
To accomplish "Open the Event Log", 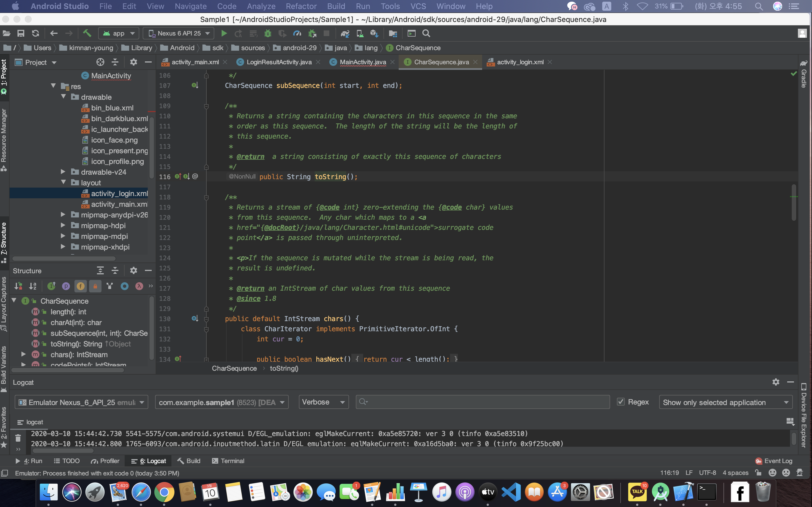I will pos(774,461).
